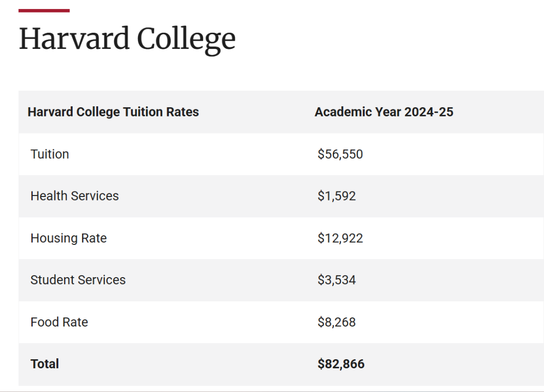Screen dimensions: 544x392
Task: Select the Tuition row label
Action: click(x=49, y=154)
